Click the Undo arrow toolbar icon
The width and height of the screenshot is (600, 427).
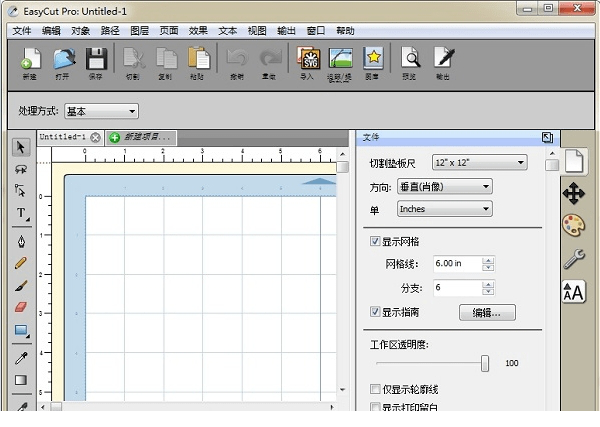click(238, 59)
